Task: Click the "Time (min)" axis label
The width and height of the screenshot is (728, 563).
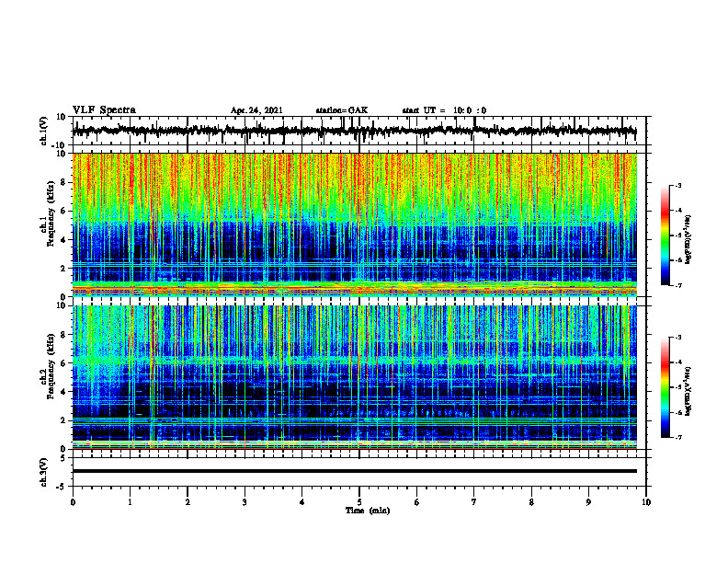Action: 368,511
